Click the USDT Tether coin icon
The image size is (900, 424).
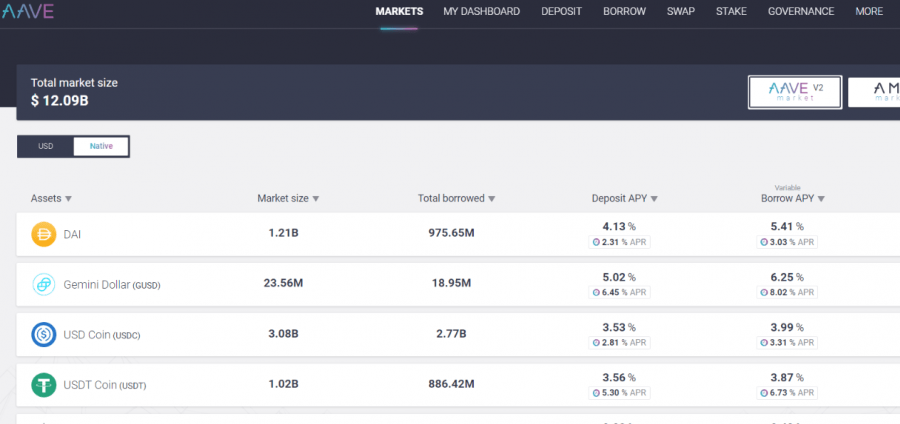pyautogui.click(x=44, y=385)
